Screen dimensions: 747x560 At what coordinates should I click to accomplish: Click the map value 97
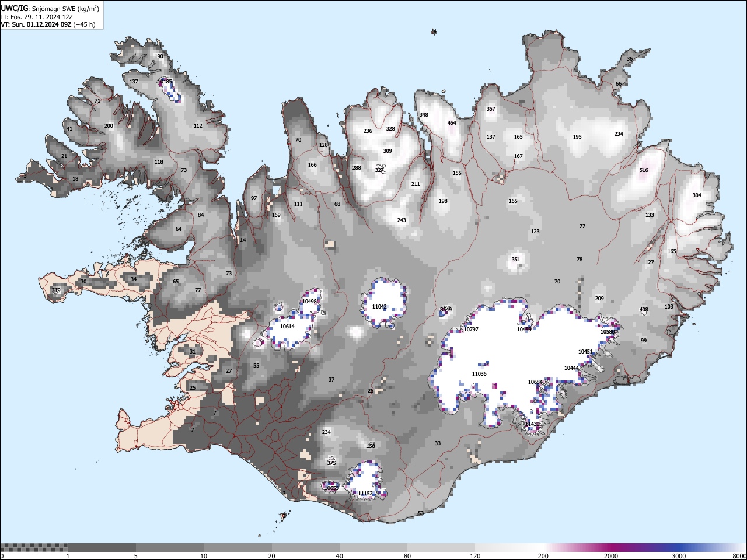pyautogui.click(x=254, y=198)
